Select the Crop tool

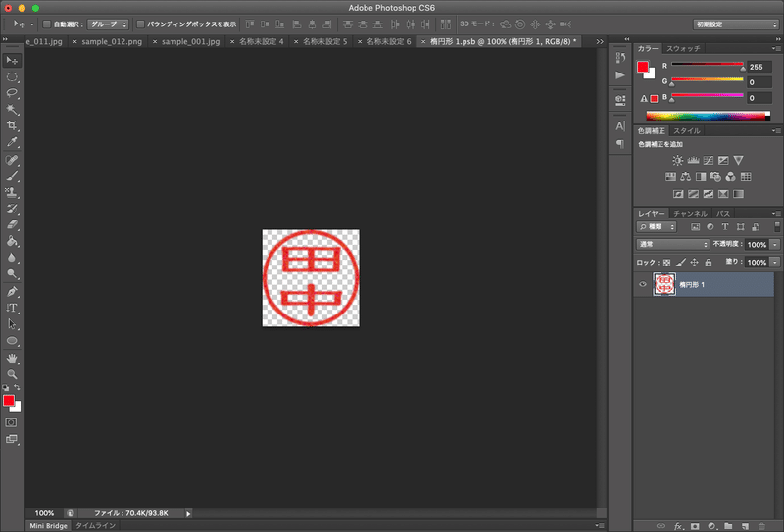[12, 125]
